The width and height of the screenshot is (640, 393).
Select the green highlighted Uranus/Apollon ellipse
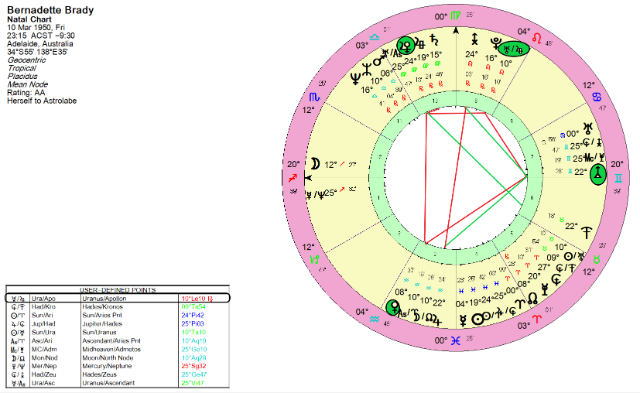(513, 49)
